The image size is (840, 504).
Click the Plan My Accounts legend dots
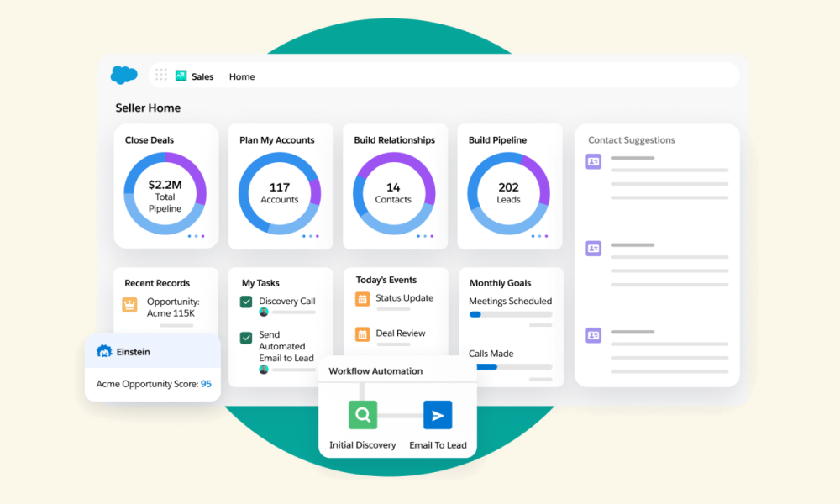[x=311, y=236]
